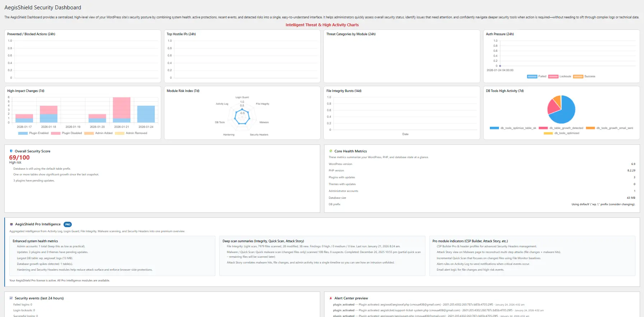This screenshot has height=317, width=644.
Task: Click the High risk label under the score
Action: pos(15,163)
